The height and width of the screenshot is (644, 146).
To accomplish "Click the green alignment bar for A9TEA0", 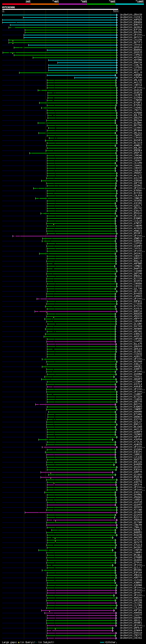I will click(x=75, y=58).
